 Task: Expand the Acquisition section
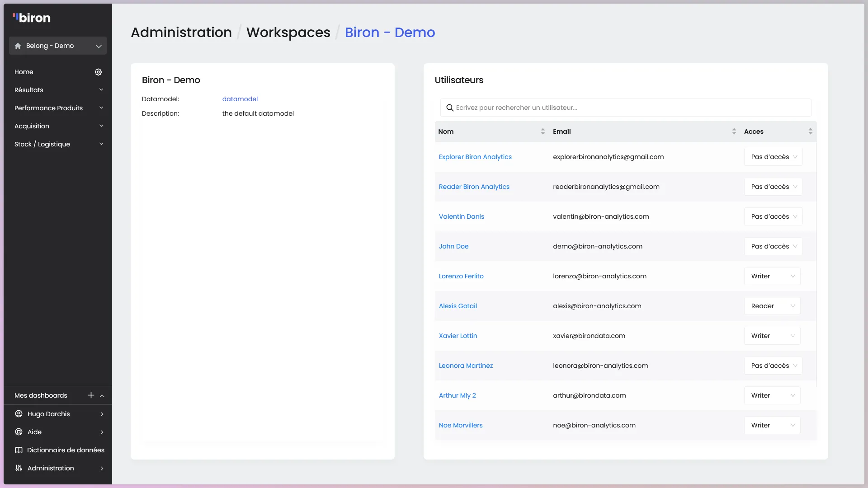point(101,126)
